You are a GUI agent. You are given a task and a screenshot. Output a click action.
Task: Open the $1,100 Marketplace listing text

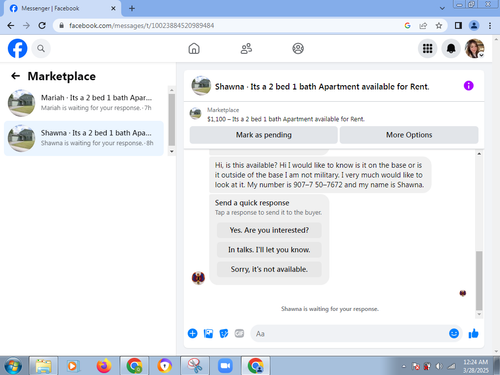click(286, 119)
